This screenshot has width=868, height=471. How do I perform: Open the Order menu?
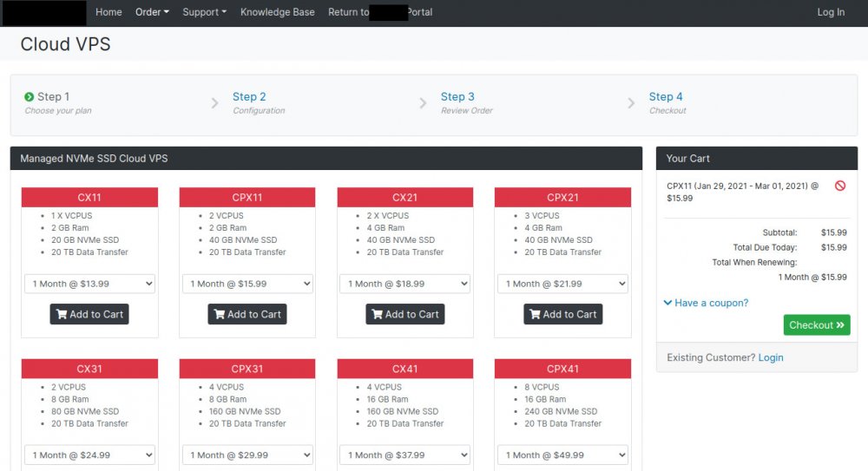(152, 12)
